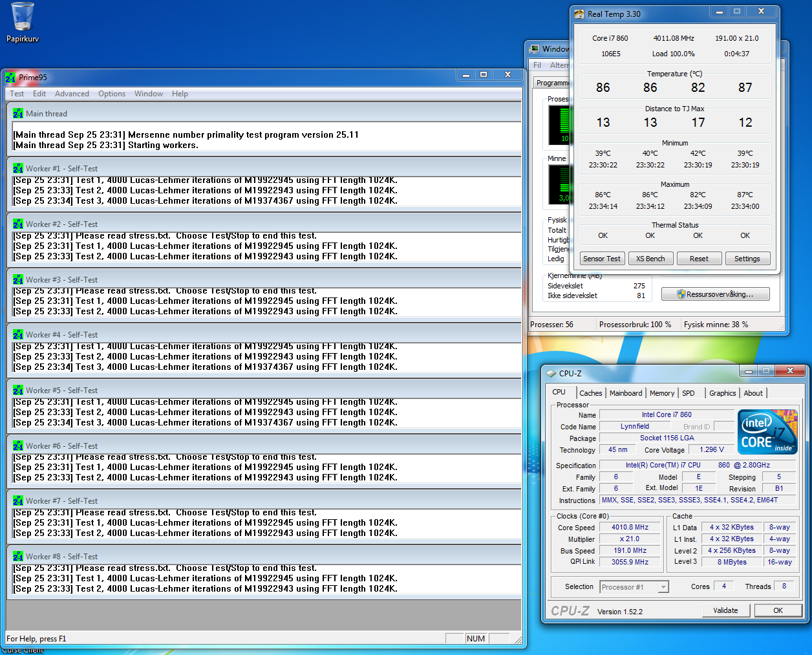Switch to the Memory tab in CPU-Z
The width and height of the screenshot is (812, 655).
tap(662, 393)
